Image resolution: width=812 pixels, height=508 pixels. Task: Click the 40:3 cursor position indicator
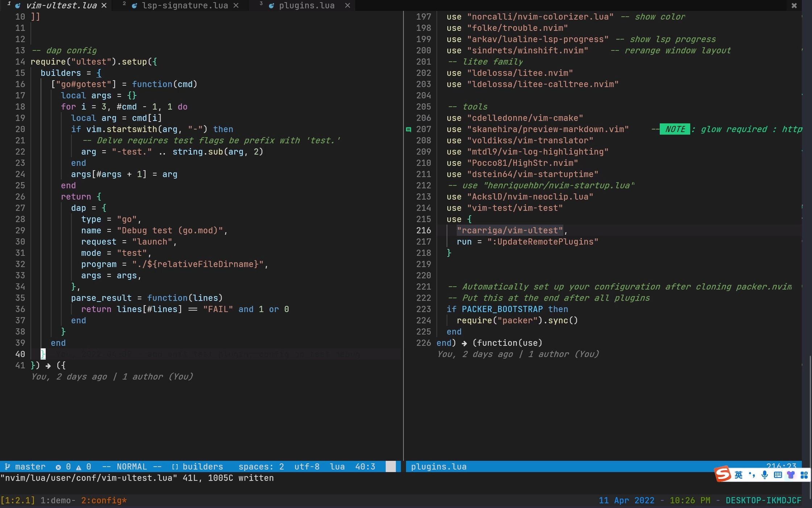coord(365,467)
